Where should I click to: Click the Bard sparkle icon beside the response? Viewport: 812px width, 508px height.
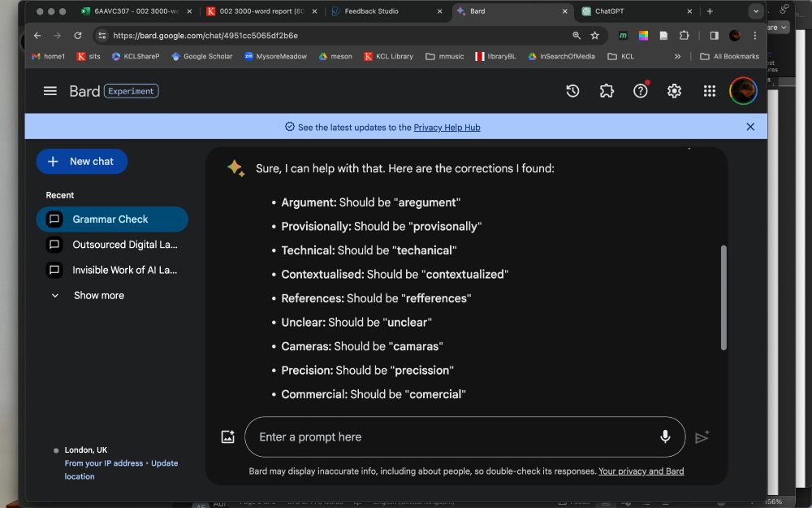pos(235,167)
